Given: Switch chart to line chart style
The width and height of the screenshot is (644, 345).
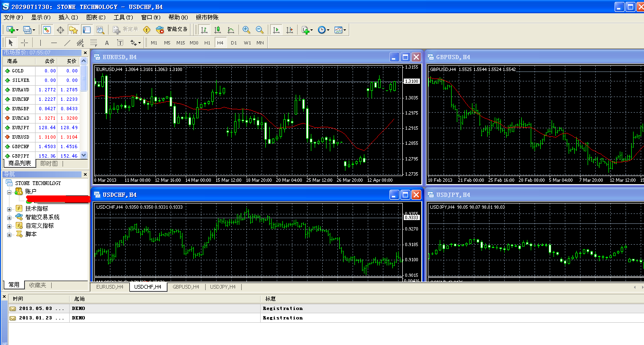Looking at the screenshot, I should point(231,29).
